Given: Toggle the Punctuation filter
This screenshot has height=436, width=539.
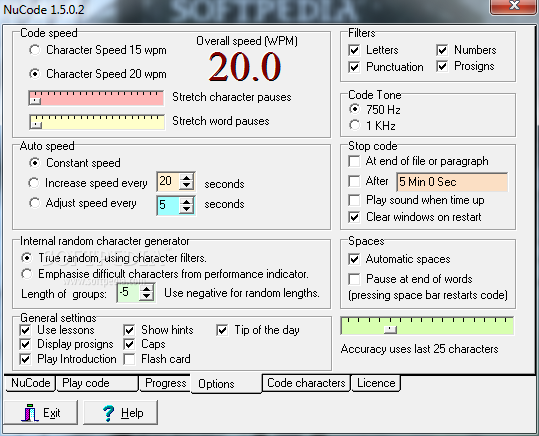Looking at the screenshot, I should click(354, 67).
